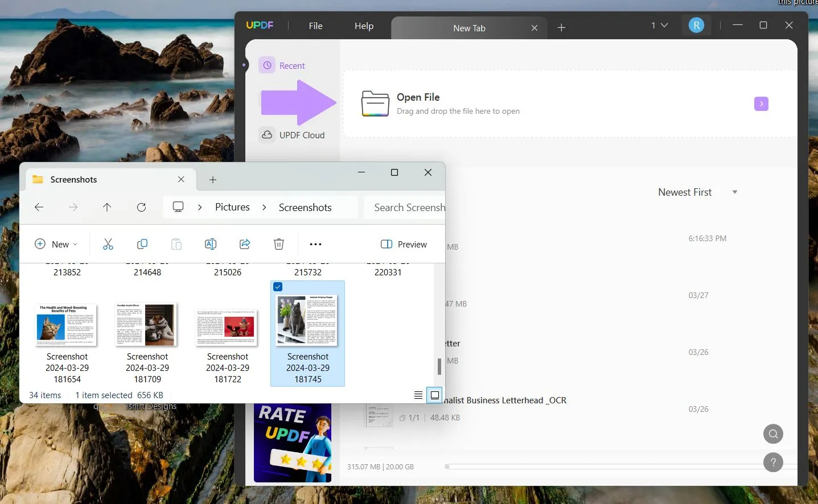This screenshot has width=818, height=504.
Task: Select the Screenshot 2024-03-29 181709 thumbnail
Action: pyautogui.click(x=147, y=325)
